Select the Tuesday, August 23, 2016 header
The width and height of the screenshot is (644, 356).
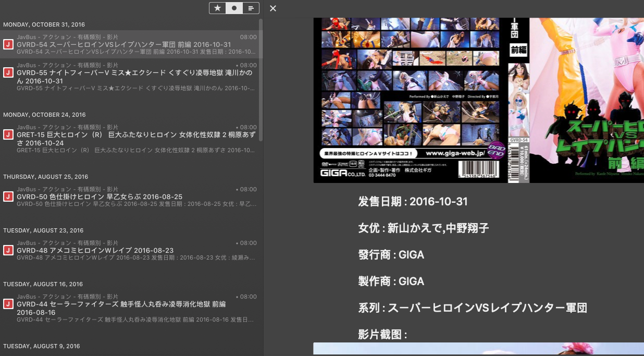(x=43, y=230)
